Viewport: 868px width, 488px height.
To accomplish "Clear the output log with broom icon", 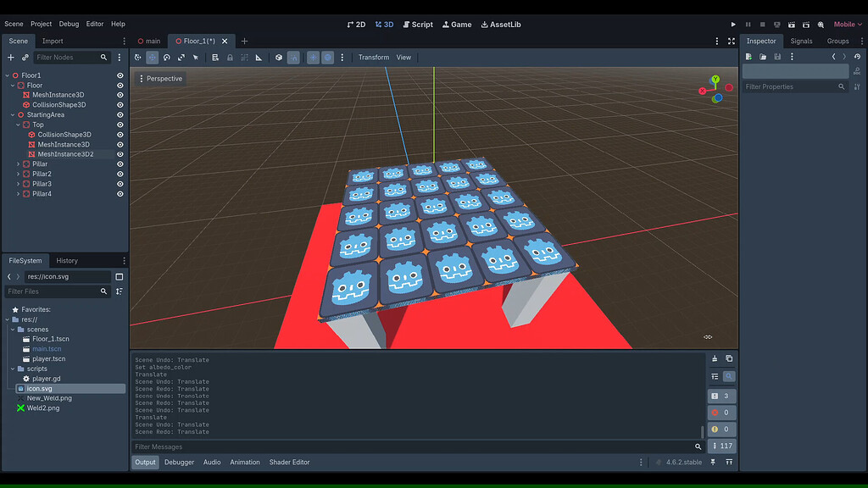I will coord(715,358).
